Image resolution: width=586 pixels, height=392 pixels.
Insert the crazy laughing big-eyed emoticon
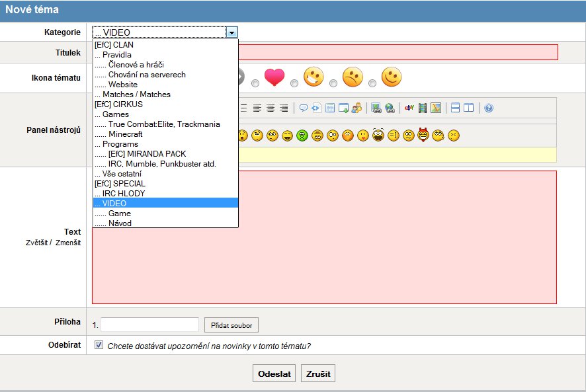coord(378,135)
